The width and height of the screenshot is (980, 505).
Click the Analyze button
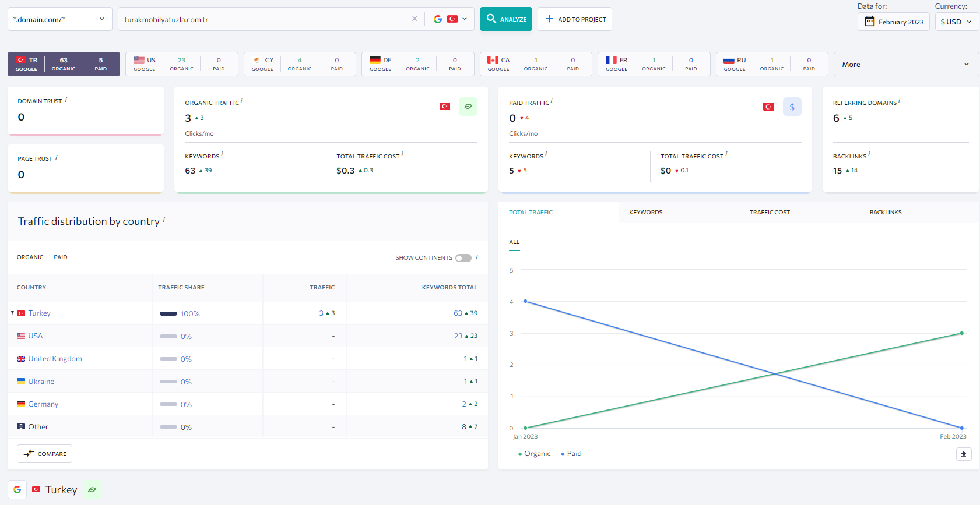506,19
